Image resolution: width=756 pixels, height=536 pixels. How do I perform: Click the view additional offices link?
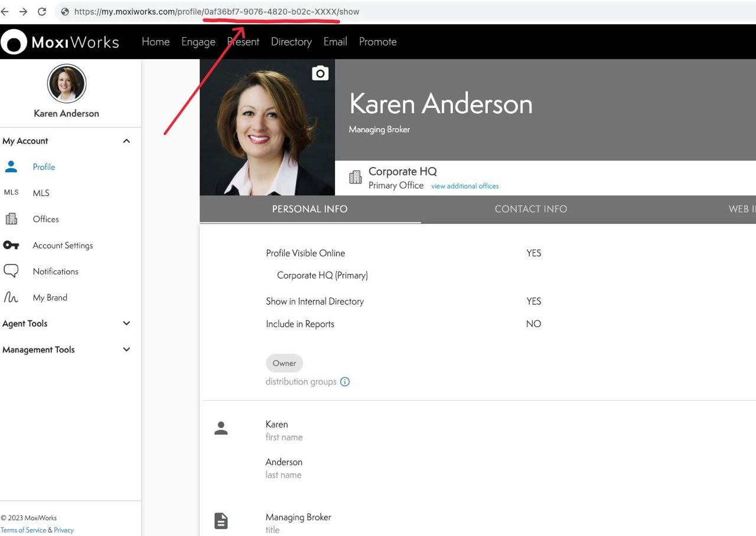tap(465, 186)
